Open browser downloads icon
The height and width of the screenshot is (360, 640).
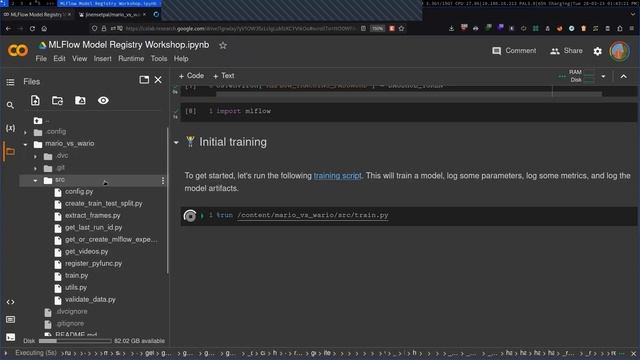[451, 29]
